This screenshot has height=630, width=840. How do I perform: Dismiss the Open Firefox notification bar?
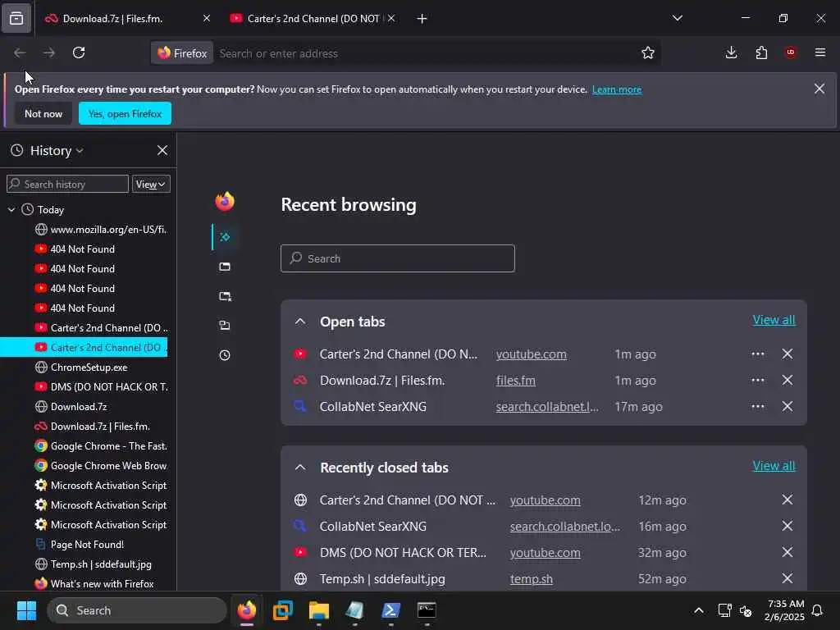click(819, 89)
